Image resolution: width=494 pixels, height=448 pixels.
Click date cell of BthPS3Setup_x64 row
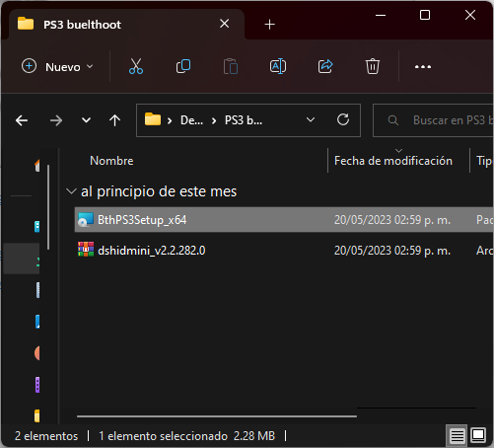pyautogui.click(x=392, y=220)
